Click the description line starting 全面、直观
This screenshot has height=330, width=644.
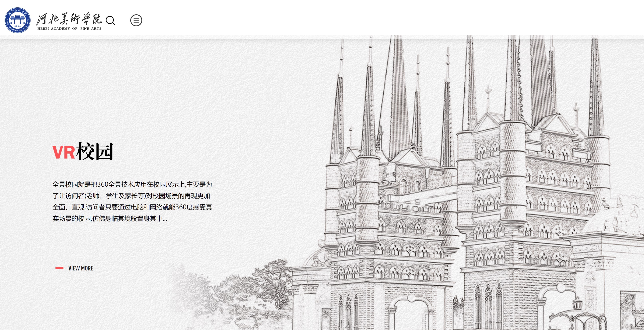coord(132,207)
